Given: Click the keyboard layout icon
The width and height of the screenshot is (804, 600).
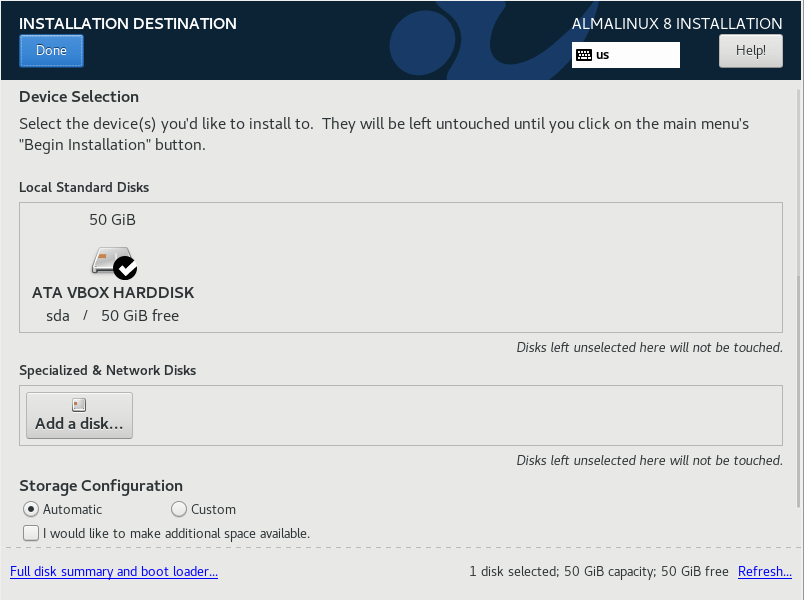Looking at the screenshot, I should click(584, 55).
